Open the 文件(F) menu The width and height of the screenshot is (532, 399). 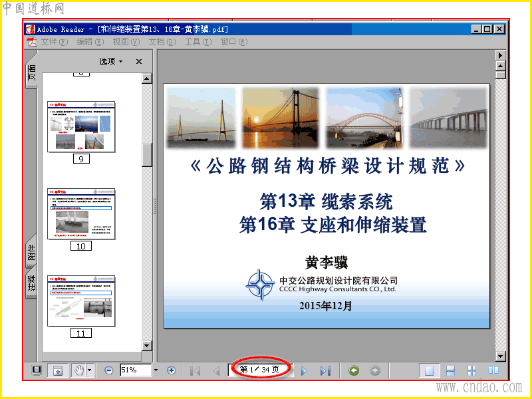pos(55,42)
